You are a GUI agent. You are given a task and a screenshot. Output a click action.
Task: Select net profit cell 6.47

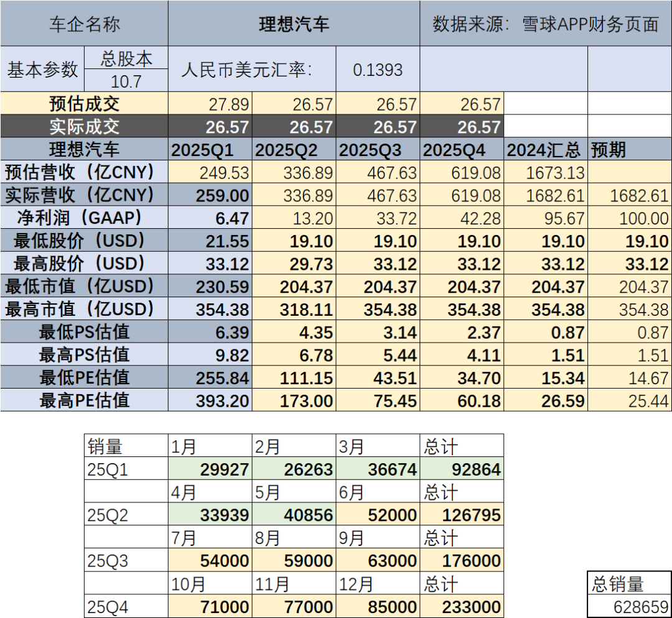point(210,218)
